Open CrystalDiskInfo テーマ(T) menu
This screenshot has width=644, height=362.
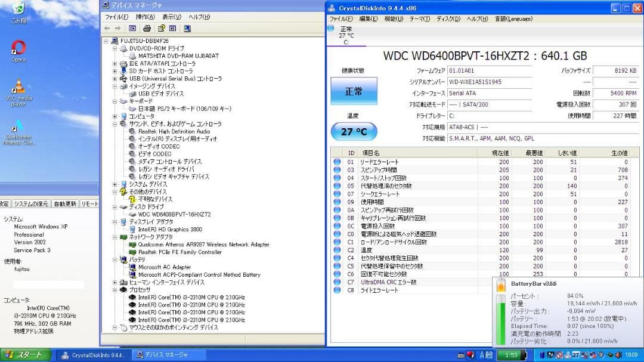coord(420,19)
